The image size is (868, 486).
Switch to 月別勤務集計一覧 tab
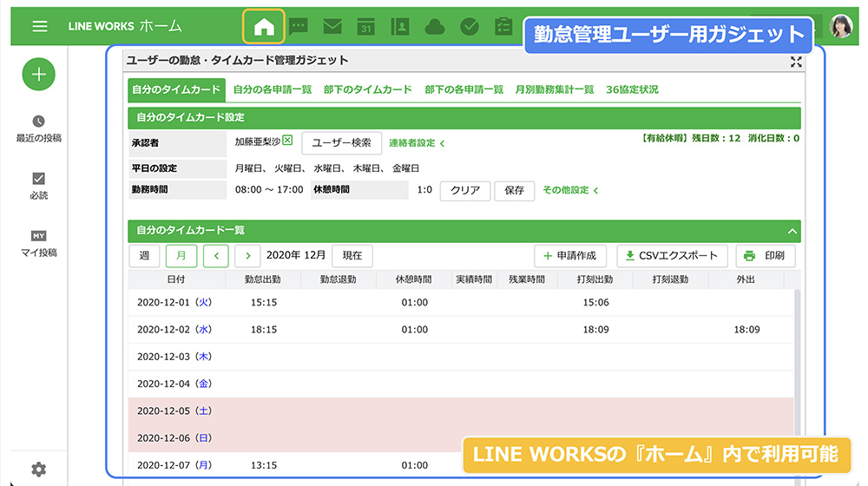(554, 89)
